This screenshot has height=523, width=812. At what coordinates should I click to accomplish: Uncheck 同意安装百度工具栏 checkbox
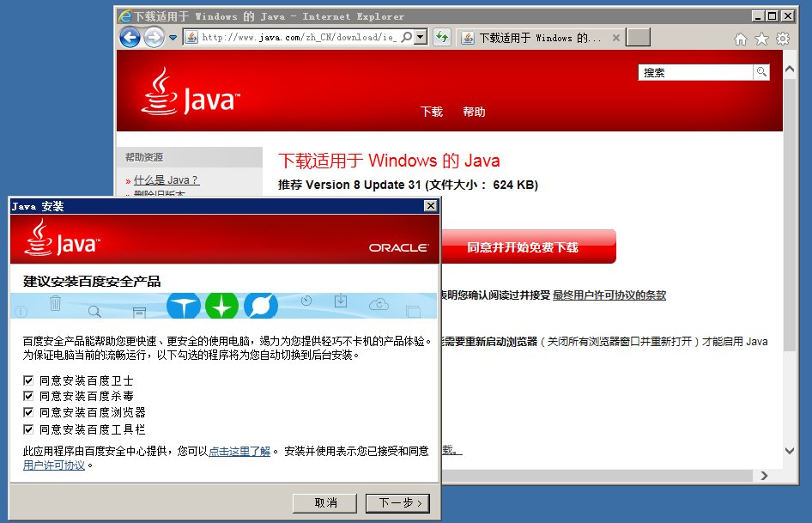click(28, 429)
